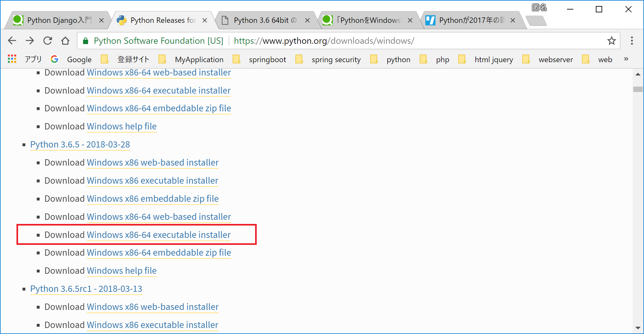The image size is (644, 334).
Task: Download the highlighted Windows x86-64 executable installer
Action: point(158,235)
